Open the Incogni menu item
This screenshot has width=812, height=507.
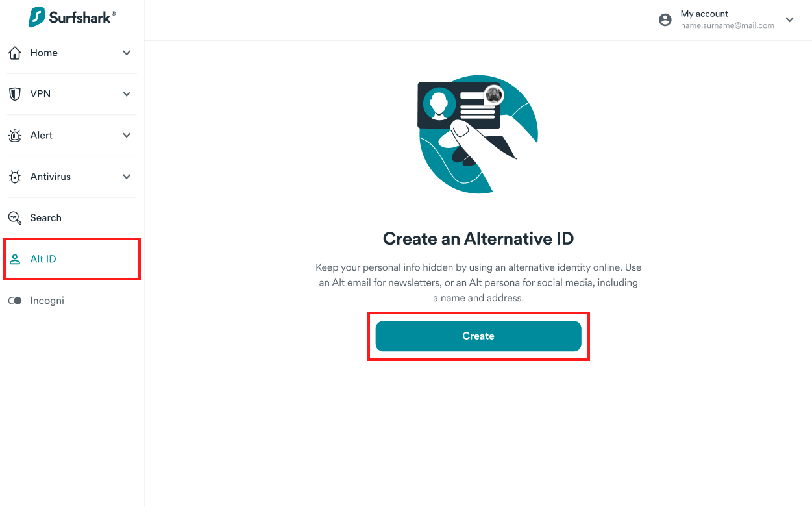coord(72,301)
